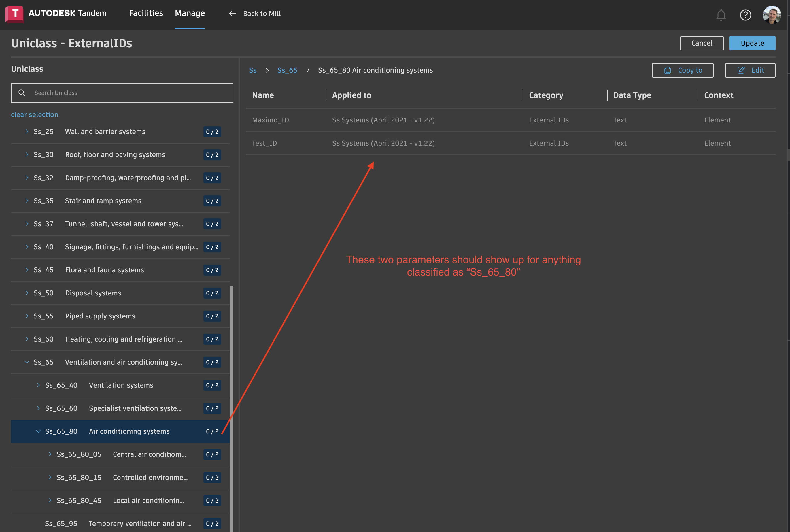Click the Update button

(752, 43)
